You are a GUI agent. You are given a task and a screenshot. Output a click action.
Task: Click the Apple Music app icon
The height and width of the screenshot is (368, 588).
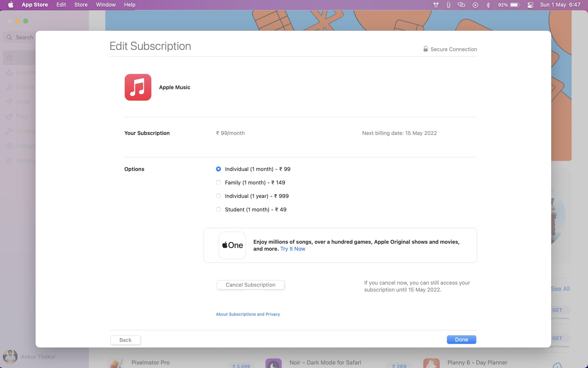pyautogui.click(x=138, y=87)
